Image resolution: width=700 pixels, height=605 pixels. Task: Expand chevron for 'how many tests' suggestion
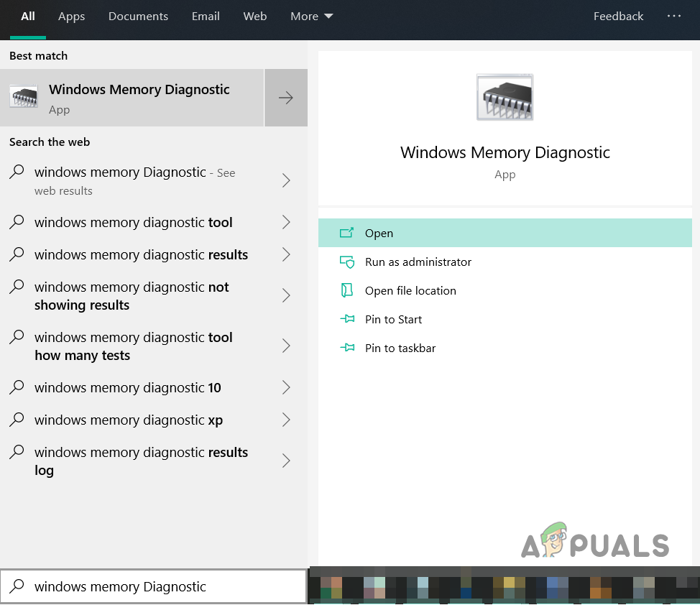[286, 346]
